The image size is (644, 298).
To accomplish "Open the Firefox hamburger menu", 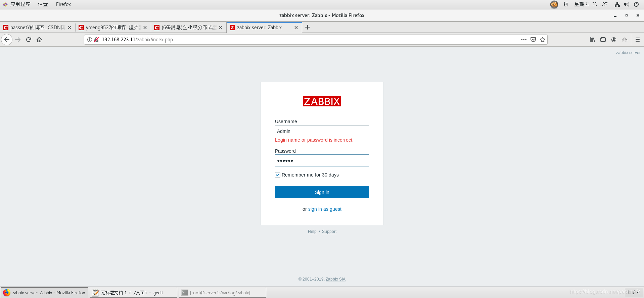I will [x=637, y=40].
